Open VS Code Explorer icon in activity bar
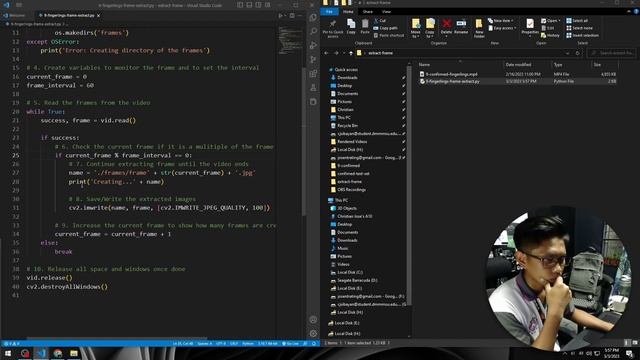Image resolution: width=640 pixels, height=360 pixels. tap(313, 17)
